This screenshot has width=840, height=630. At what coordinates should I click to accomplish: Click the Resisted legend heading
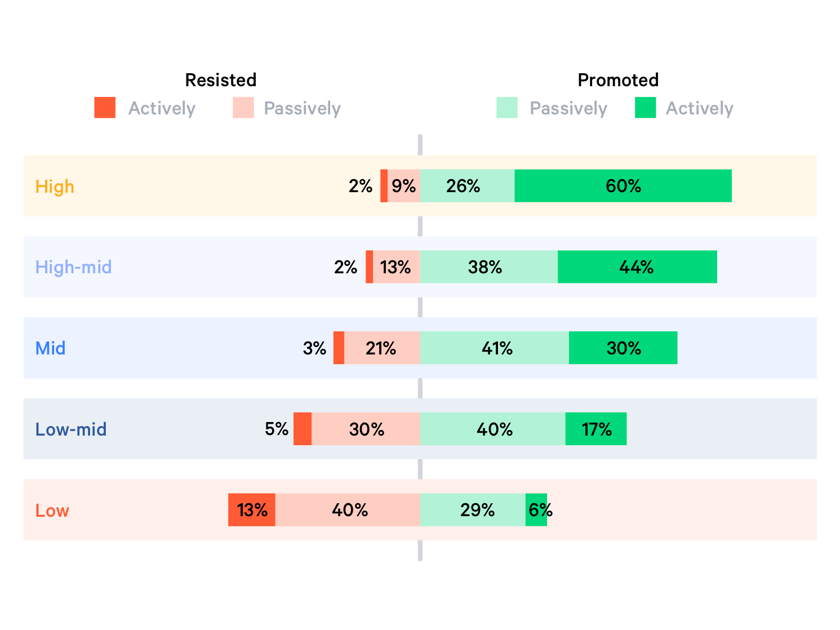click(x=221, y=80)
